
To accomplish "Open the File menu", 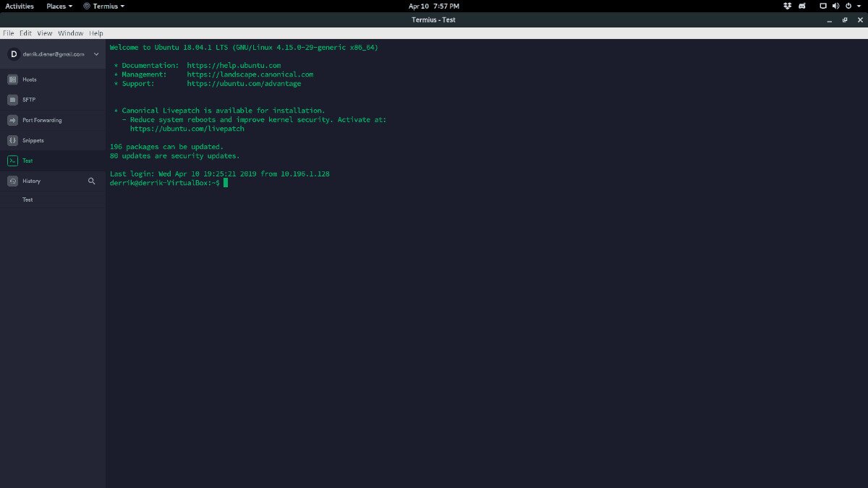I will [8, 33].
